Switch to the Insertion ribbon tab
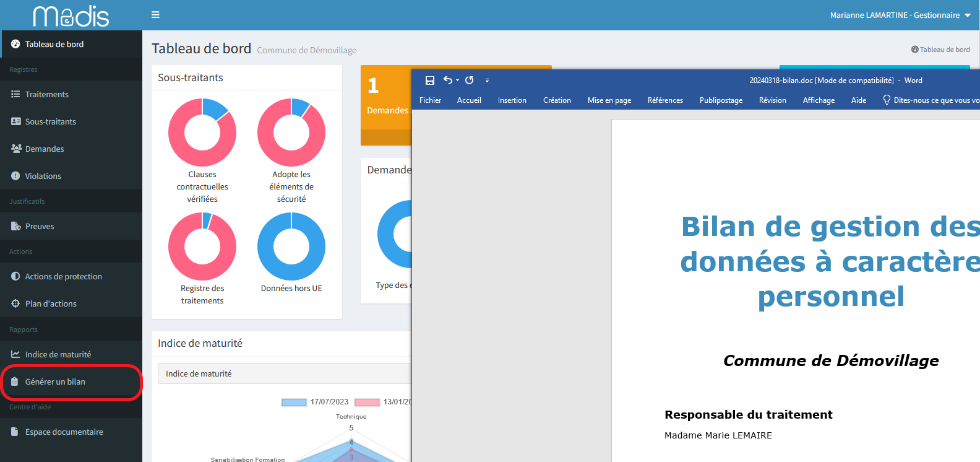Screen dimensions: 980x462 512,100
